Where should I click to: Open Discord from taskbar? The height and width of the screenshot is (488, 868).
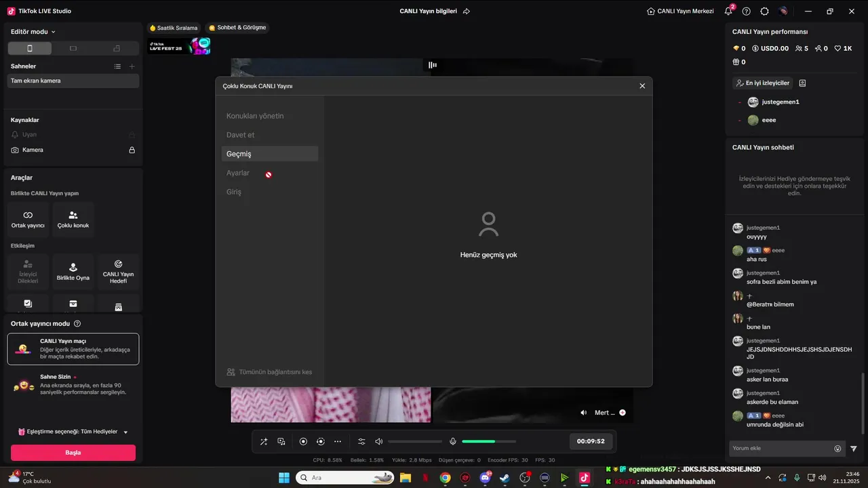(x=485, y=478)
